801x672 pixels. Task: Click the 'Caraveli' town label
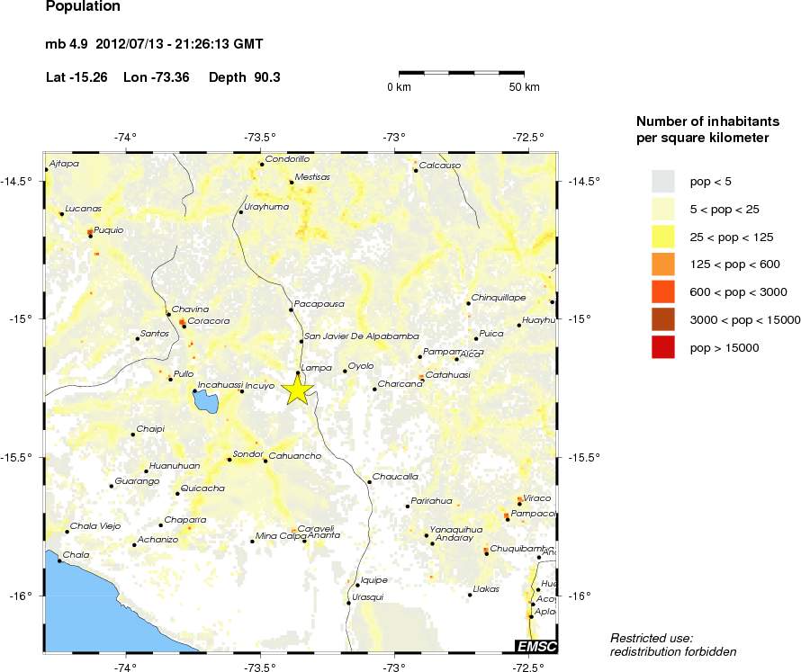click(316, 528)
